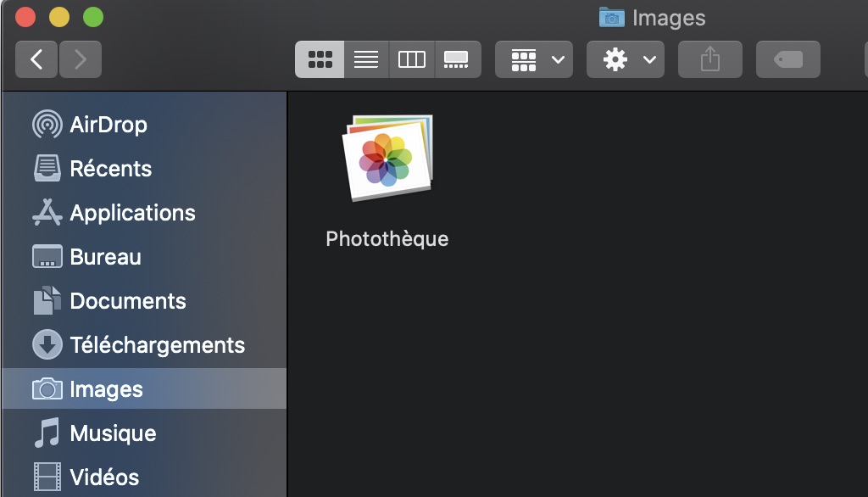Open Musique from the sidebar

[113, 433]
